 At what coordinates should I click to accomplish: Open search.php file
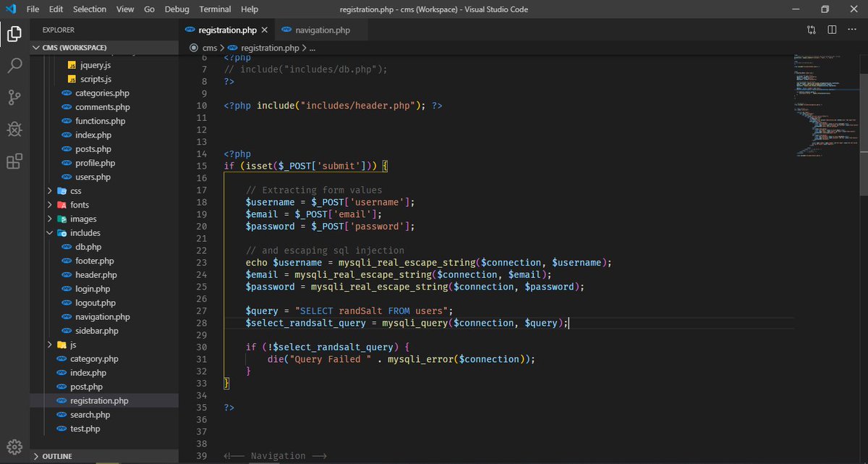click(90, 415)
